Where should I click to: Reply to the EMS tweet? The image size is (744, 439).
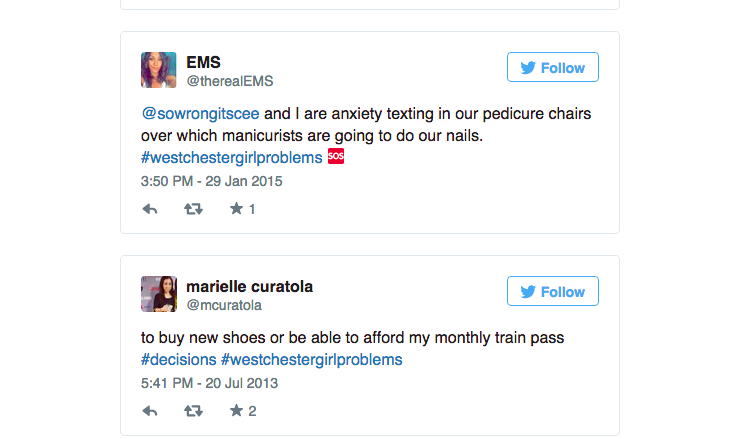[x=150, y=209]
